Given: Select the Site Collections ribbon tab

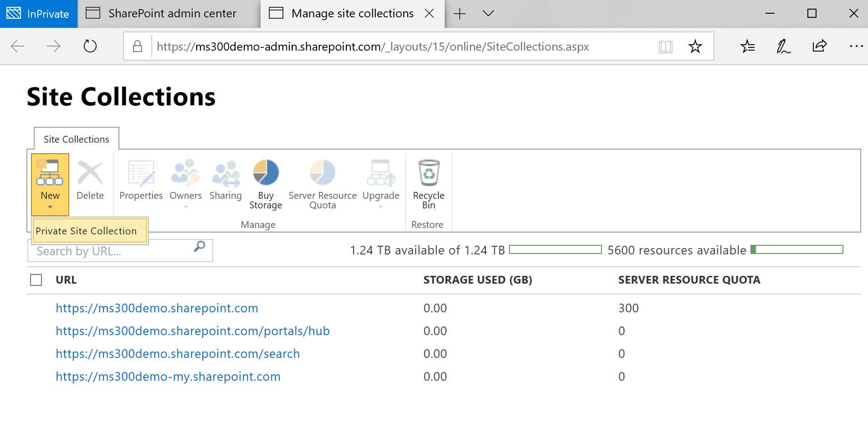Looking at the screenshot, I should click(x=77, y=140).
